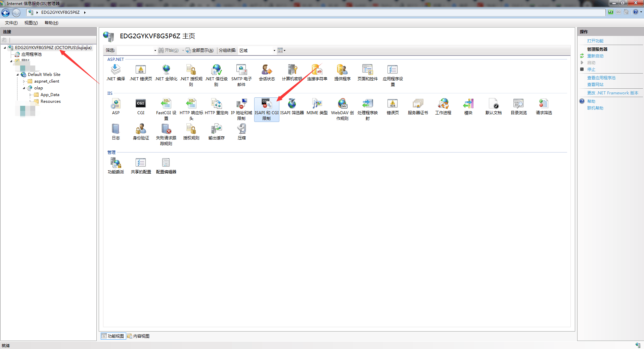Collapse the Default Web Site tree node

(x=17, y=75)
